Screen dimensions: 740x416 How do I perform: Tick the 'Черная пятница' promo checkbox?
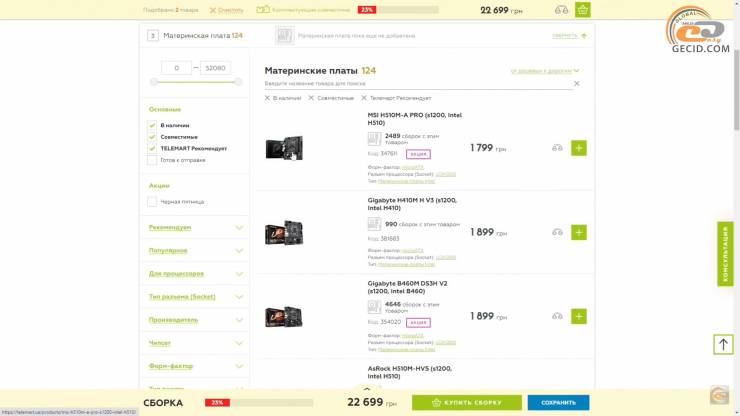pos(152,202)
